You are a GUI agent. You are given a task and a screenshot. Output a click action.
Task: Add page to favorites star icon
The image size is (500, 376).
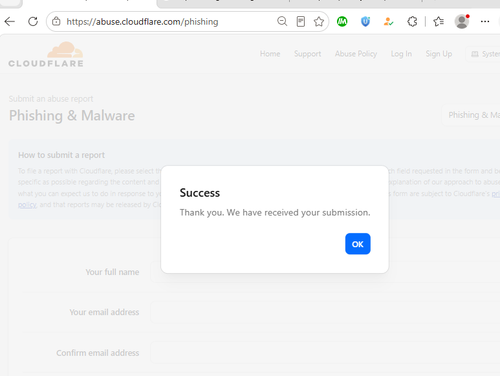319,21
